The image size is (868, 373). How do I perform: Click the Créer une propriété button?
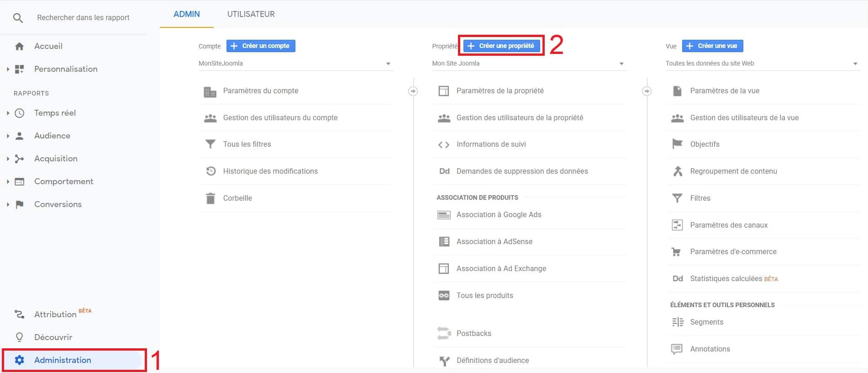[x=501, y=46]
